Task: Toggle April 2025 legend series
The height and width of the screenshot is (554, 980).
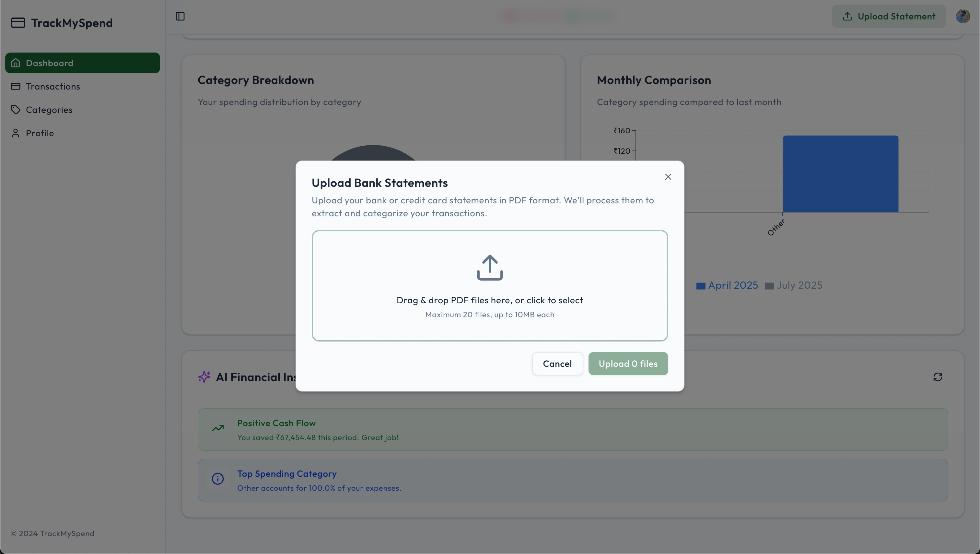Action: [x=727, y=285]
